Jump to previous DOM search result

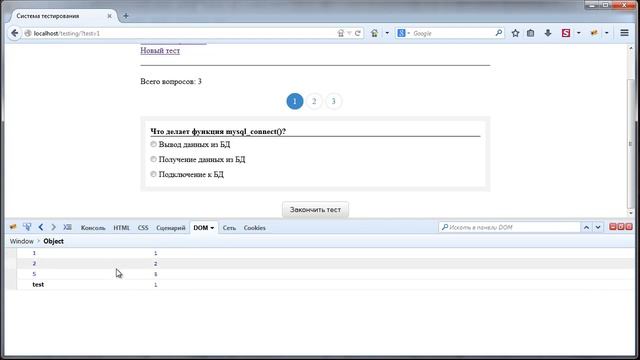(x=586, y=227)
